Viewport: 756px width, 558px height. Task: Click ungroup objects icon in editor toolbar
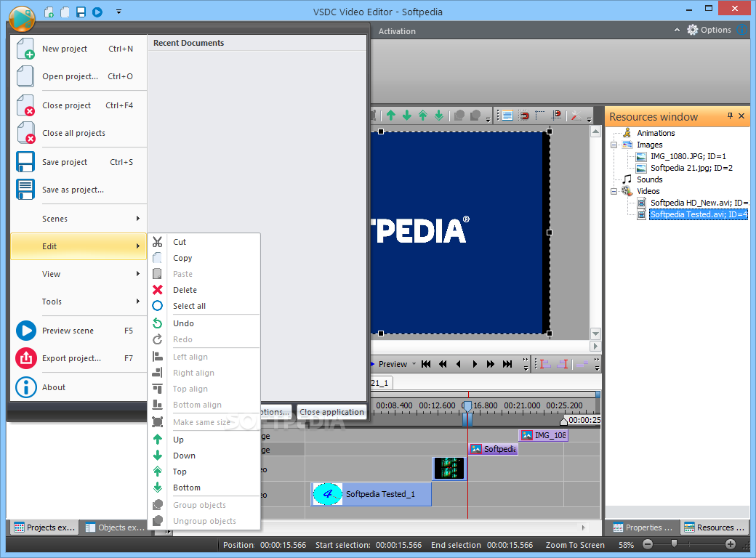[x=475, y=116]
